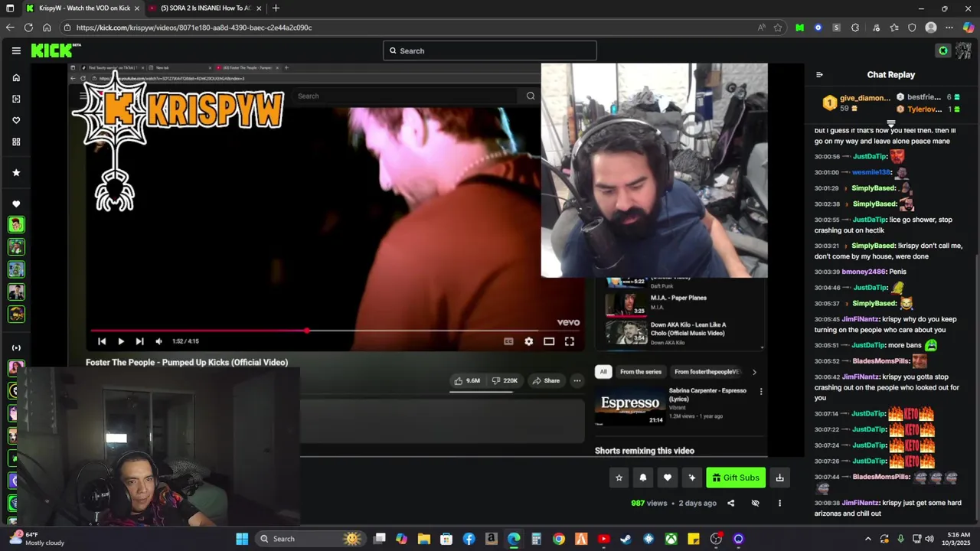Open Windows Start menu
The height and width of the screenshot is (551, 980).
242,539
